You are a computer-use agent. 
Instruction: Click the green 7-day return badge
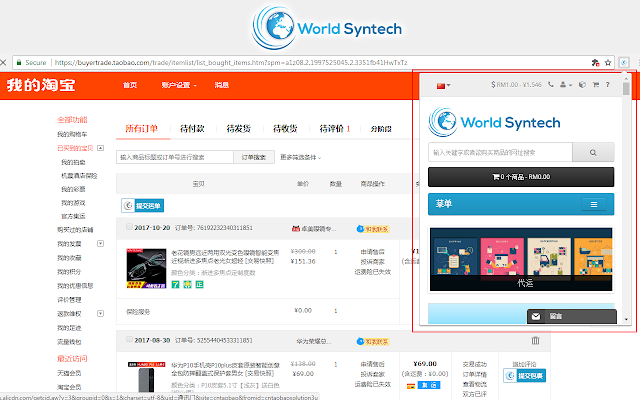(x=176, y=284)
